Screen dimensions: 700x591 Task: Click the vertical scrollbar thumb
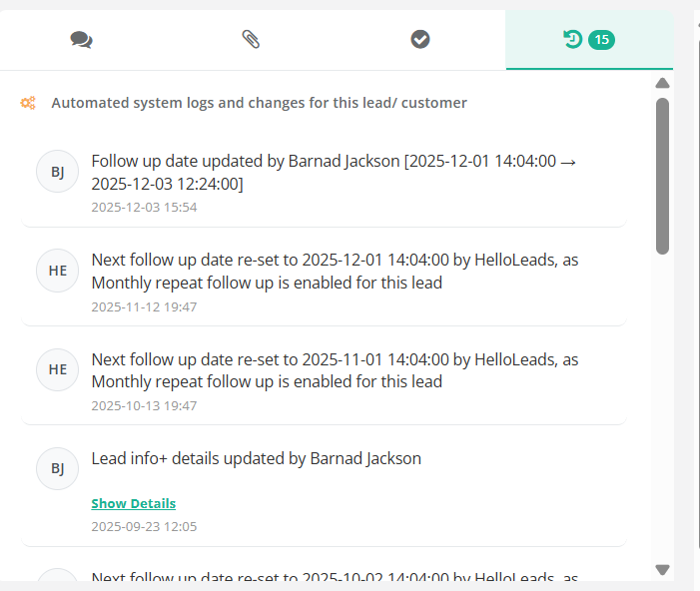click(x=662, y=177)
